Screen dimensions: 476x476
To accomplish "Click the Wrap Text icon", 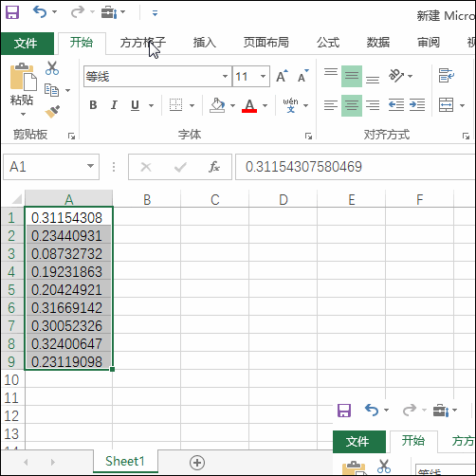I will (447, 76).
